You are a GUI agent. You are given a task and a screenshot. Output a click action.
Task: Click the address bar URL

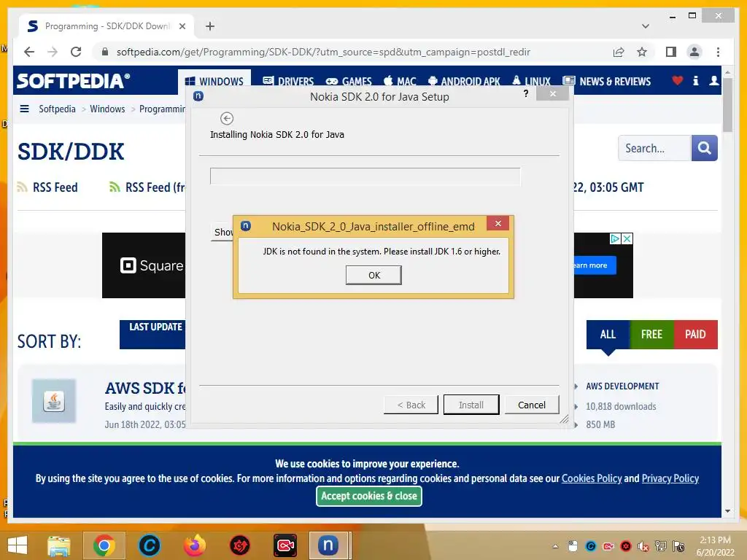[323, 52]
